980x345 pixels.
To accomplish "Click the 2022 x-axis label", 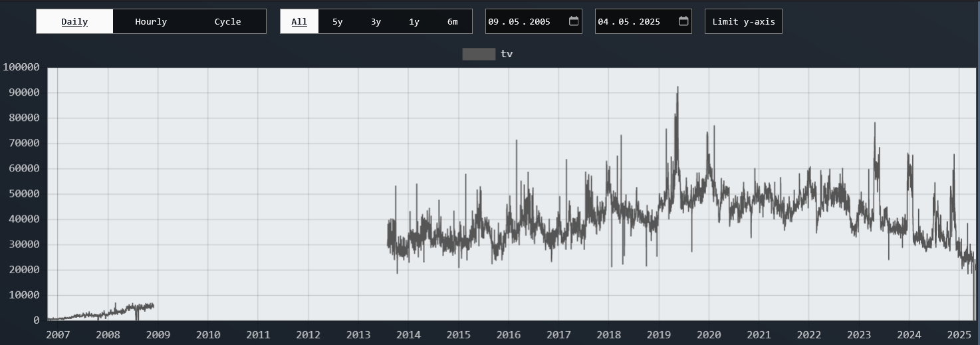I will [809, 334].
